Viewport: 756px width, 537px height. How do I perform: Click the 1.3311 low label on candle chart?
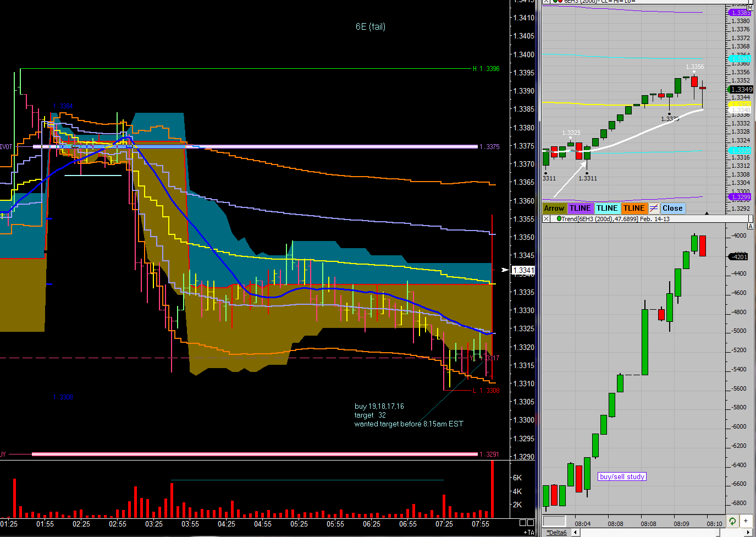click(588, 178)
